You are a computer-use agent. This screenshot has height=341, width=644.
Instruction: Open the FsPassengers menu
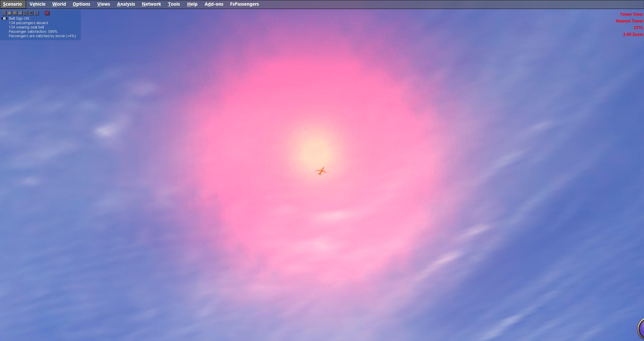[x=244, y=4]
